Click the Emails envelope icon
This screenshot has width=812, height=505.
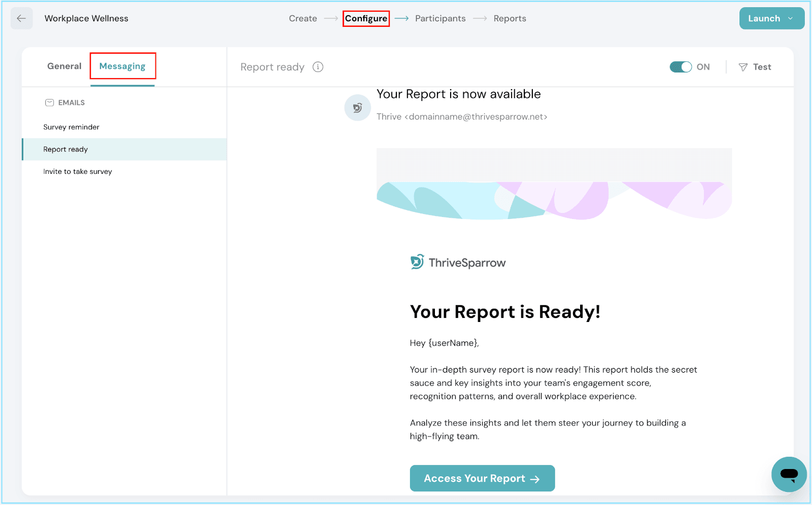(49, 102)
